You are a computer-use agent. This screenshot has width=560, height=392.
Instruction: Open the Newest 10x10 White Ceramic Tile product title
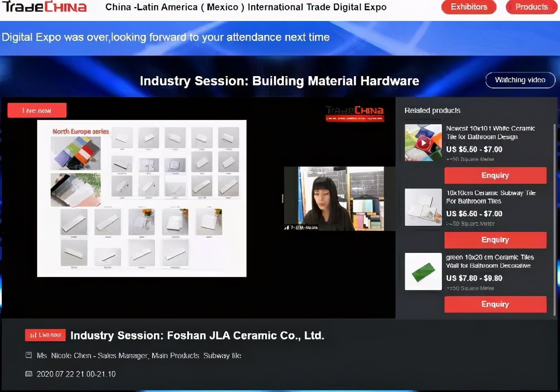coord(490,133)
